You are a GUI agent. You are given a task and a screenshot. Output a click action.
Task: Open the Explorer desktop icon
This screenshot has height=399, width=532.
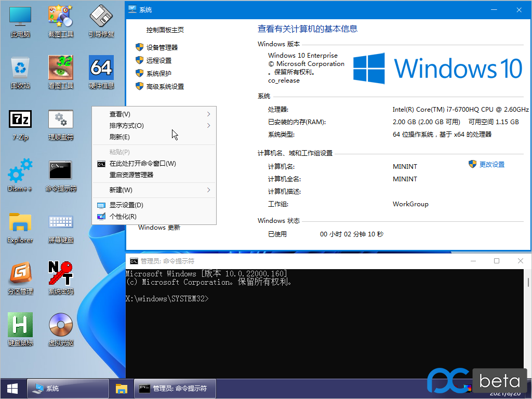(x=20, y=228)
